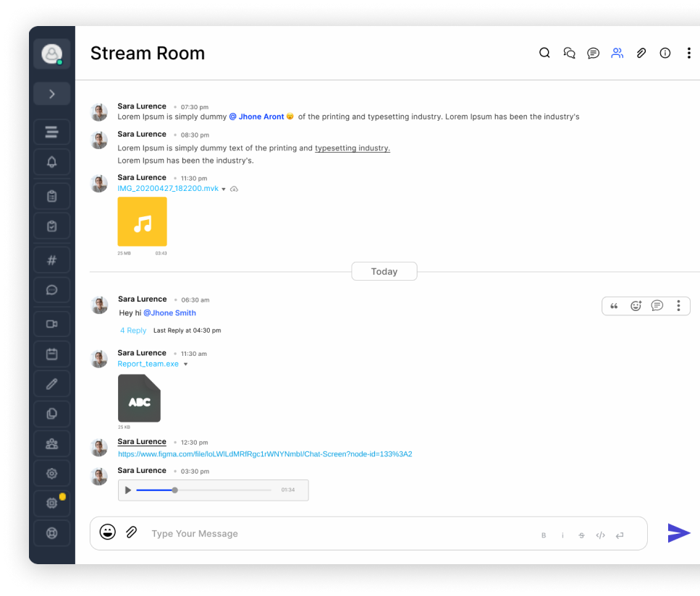Open the ABC document file thumbnail
The height and width of the screenshot is (596, 700).
139,399
